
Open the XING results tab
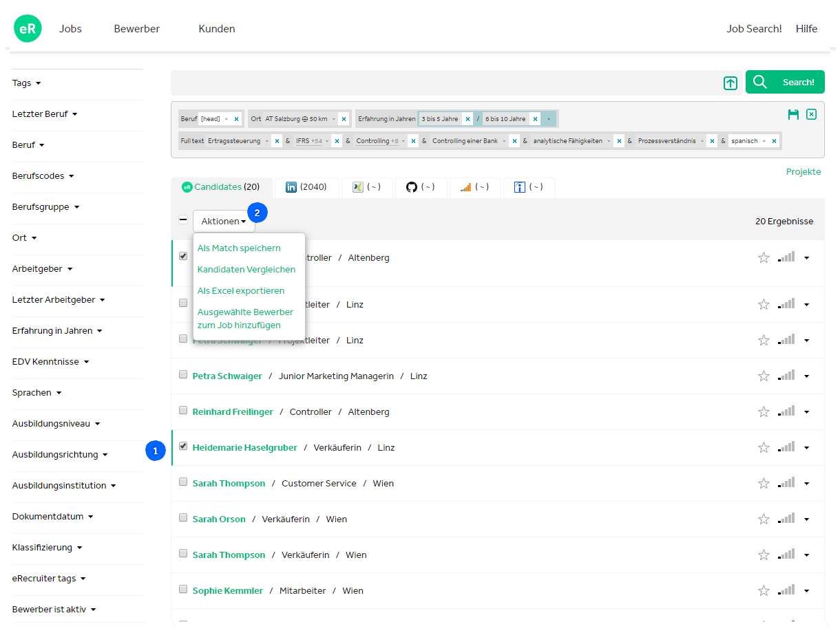(x=366, y=187)
